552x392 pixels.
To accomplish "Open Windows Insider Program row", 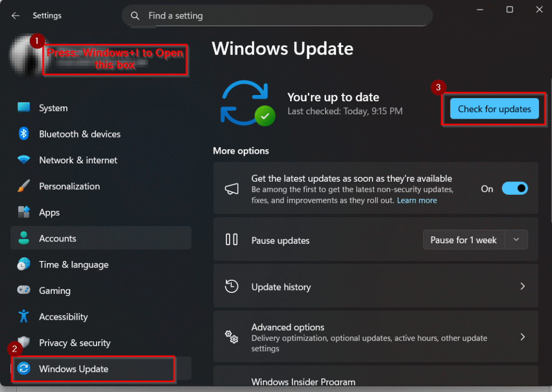I will 376,375.
